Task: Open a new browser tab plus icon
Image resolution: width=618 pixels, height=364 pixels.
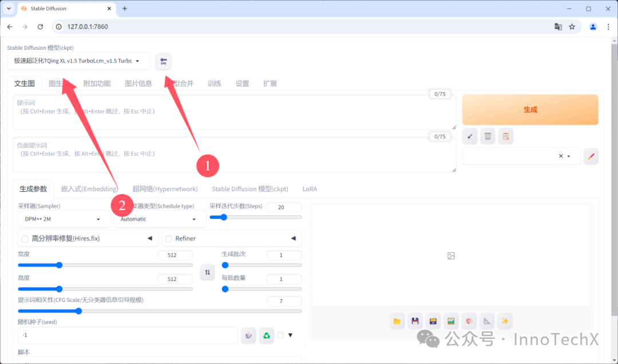Action: point(125,8)
